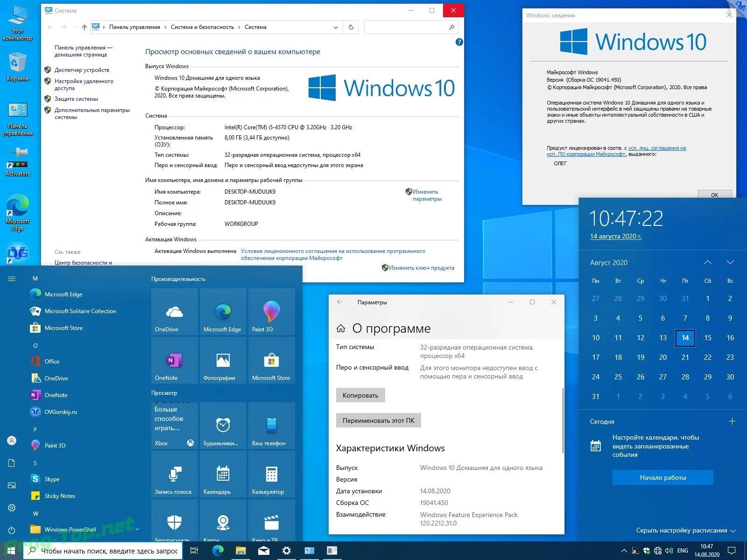Go to the next month in calendar
The image size is (747, 560).
(730, 262)
